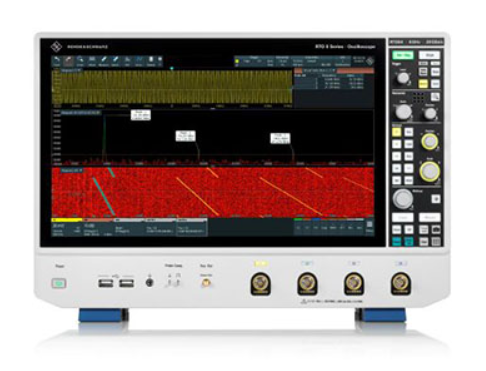The image size is (486, 371).
Task: Tap the Rohde & Schwarz diamond logo icon
Action: pyautogui.click(x=56, y=47)
